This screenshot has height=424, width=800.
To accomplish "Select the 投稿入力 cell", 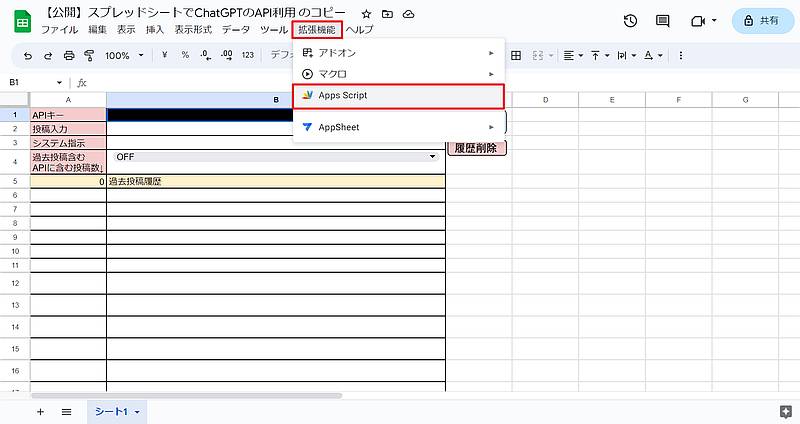I will coord(68,129).
